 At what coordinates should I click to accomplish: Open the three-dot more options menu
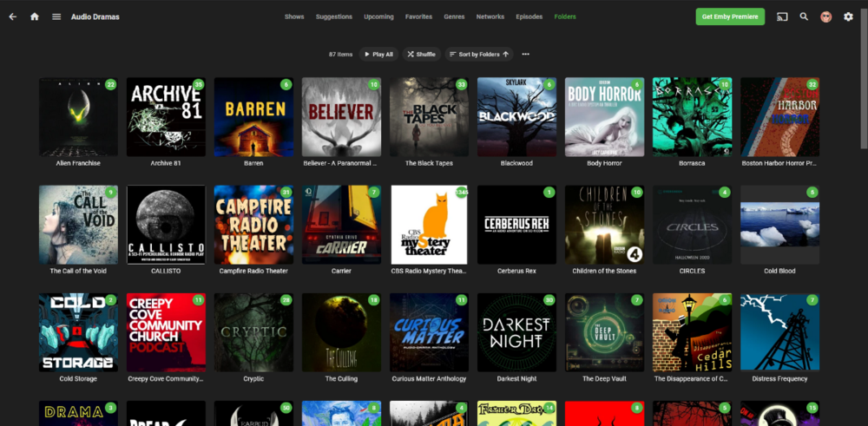pyautogui.click(x=525, y=54)
